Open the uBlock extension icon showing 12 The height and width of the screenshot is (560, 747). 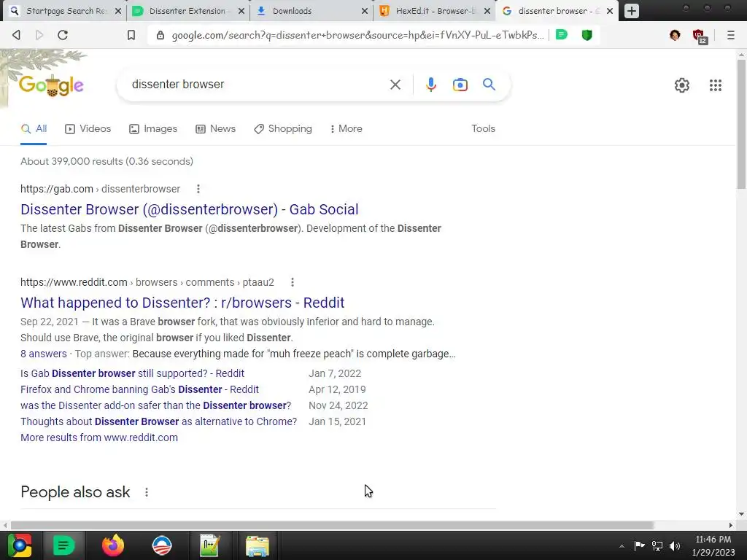[700, 36]
